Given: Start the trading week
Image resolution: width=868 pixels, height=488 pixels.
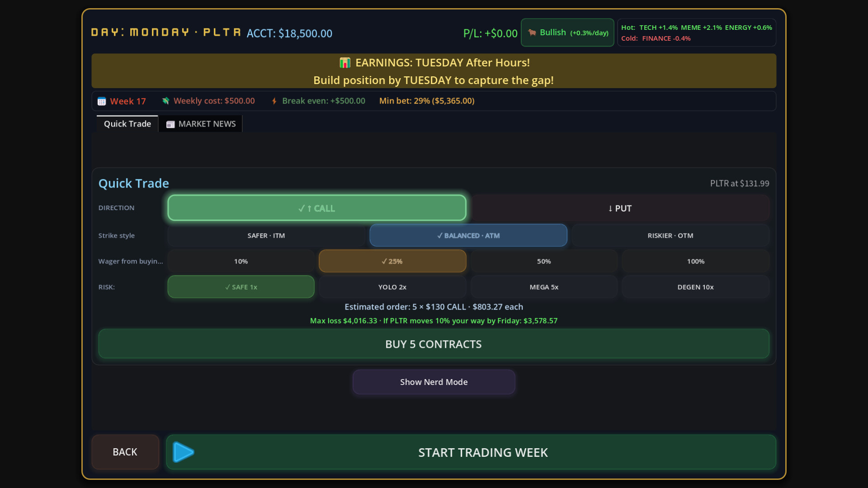Looking at the screenshot, I should point(471,452).
